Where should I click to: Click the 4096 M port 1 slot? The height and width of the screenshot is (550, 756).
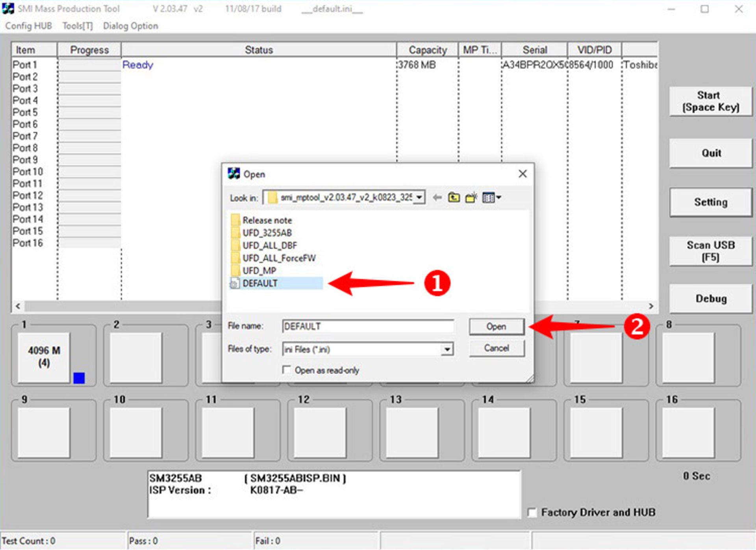[x=44, y=356]
